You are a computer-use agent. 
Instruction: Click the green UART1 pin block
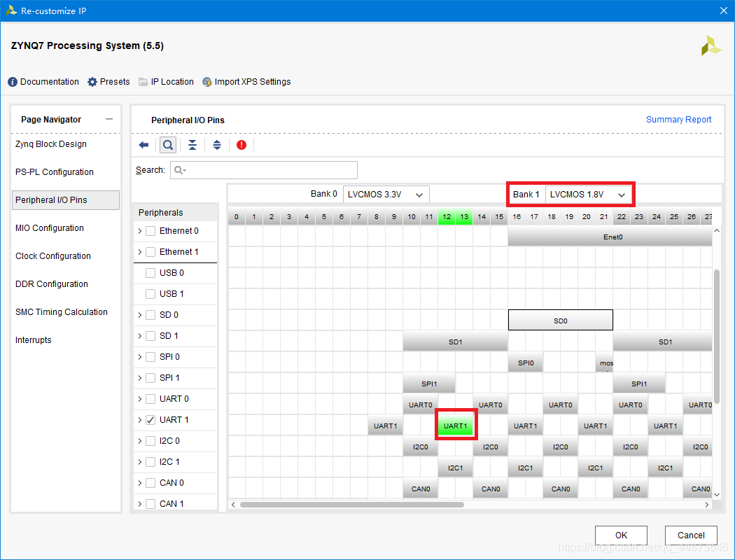456,426
